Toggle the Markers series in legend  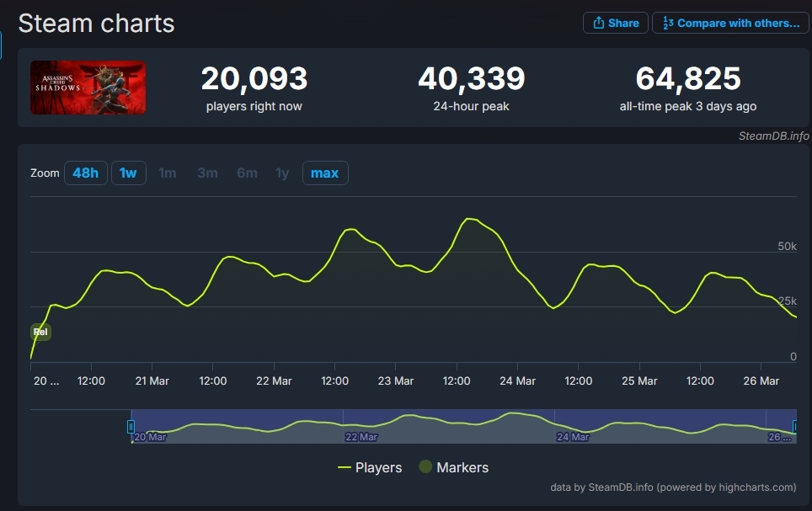(454, 467)
